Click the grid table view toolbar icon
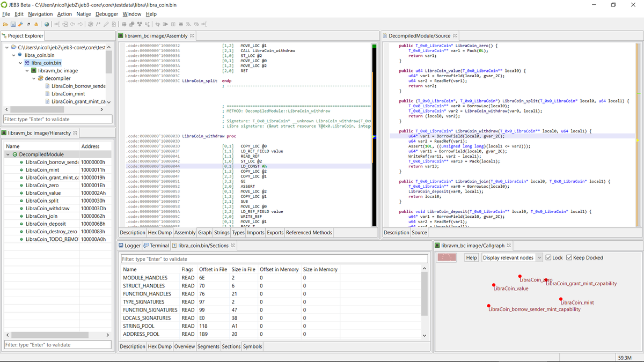The width and height of the screenshot is (644, 362). point(124,24)
